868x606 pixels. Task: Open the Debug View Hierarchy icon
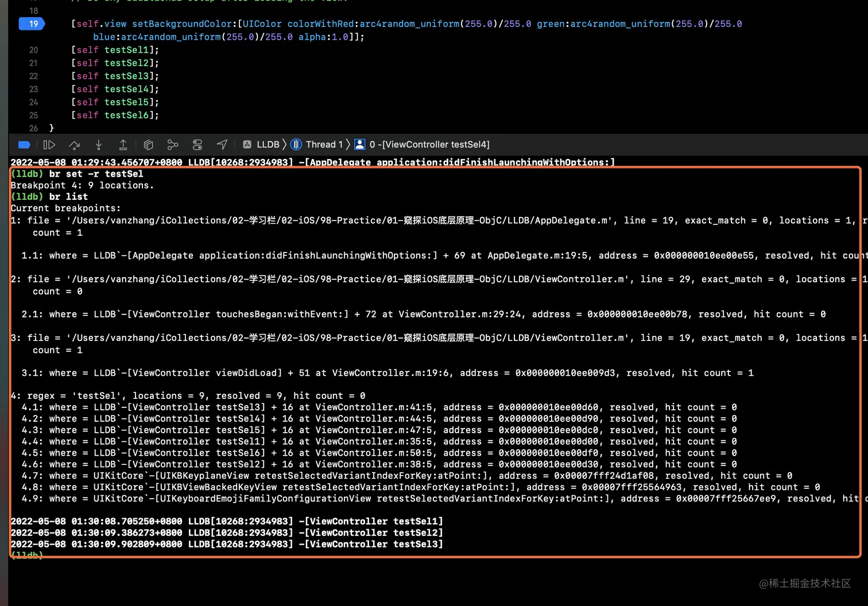pos(148,145)
